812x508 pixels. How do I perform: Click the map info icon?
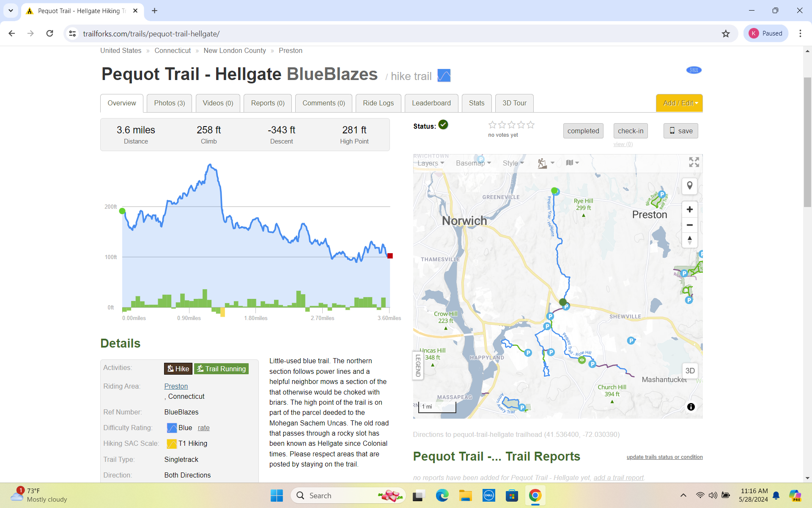pyautogui.click(x=691, y=407)
